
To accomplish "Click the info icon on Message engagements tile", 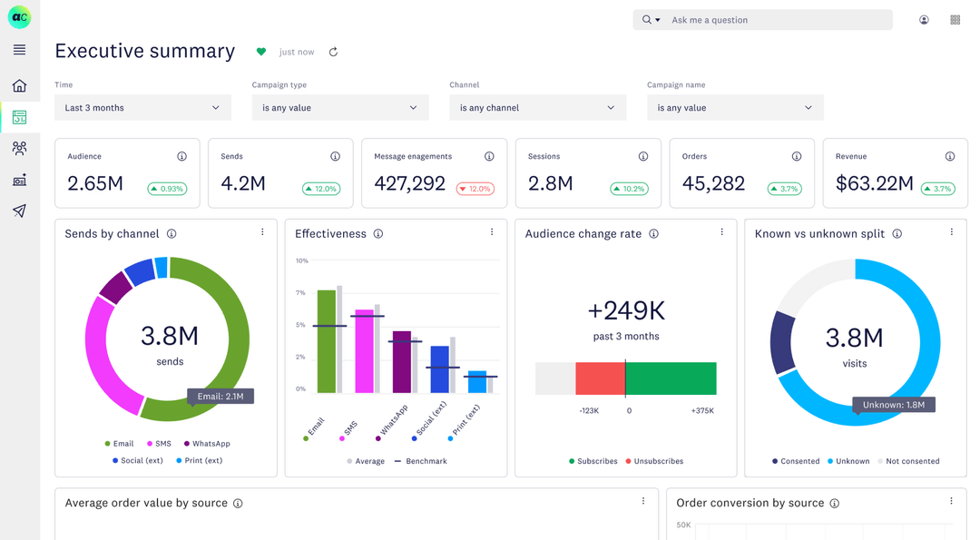I will (489, 155).
